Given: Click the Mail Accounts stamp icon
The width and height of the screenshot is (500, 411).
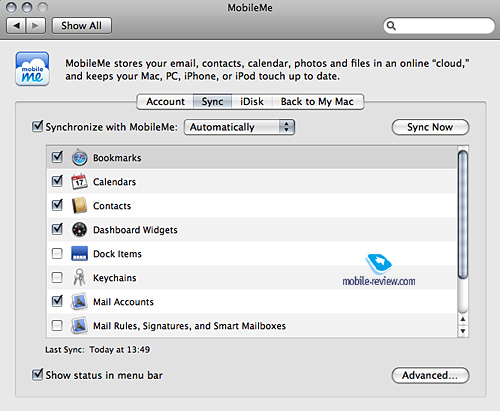Looking at the screenshot, I should (x=79, y=301).
